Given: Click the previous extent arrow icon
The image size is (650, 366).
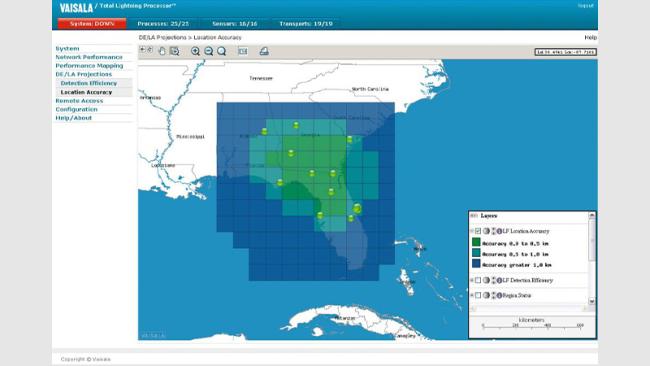Looking at the screenshot, I should [x=143, y=50].
